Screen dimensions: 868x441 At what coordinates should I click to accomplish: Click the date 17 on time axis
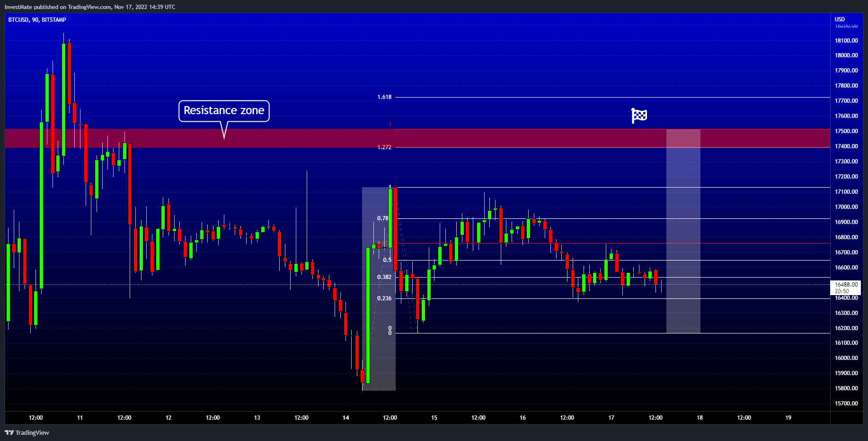(x=611, y=418)
